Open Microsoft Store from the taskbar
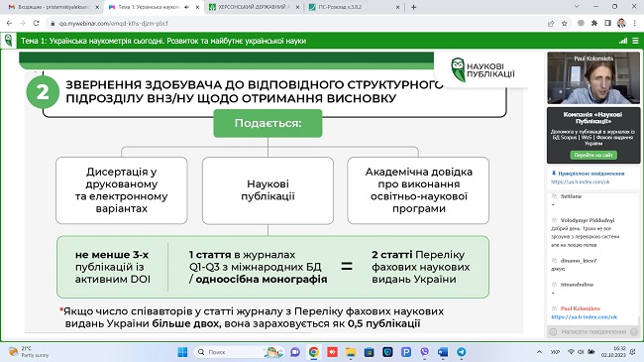The image size is (644, 362). (x=370, y=352)
